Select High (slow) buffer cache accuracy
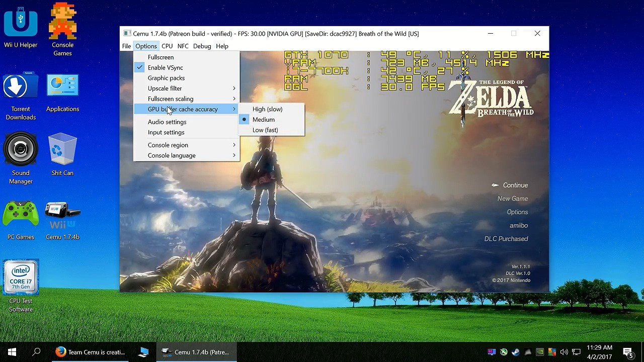 [272, 109]
